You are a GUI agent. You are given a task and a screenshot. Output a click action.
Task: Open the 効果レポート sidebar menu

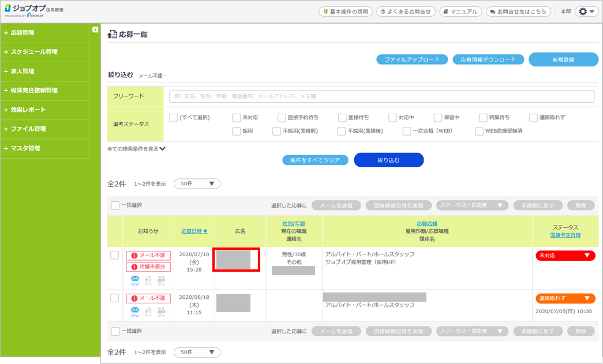pos(28,110)
